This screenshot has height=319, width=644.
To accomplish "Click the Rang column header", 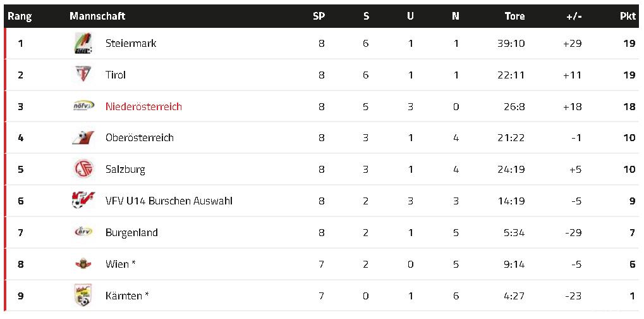I will click(x=20, y=16).
